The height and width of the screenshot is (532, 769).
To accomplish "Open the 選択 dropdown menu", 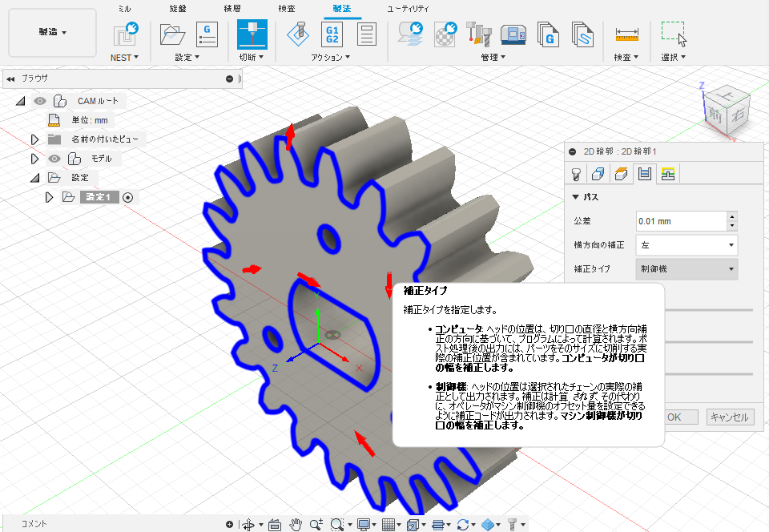I will pos(674,58).
